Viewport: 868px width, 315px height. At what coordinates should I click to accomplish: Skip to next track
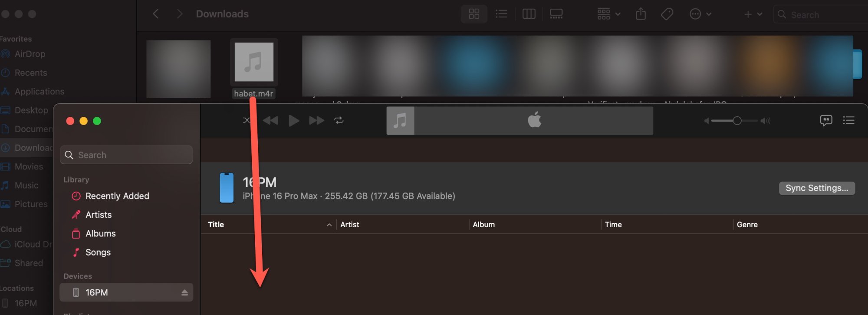coord(316,120)
